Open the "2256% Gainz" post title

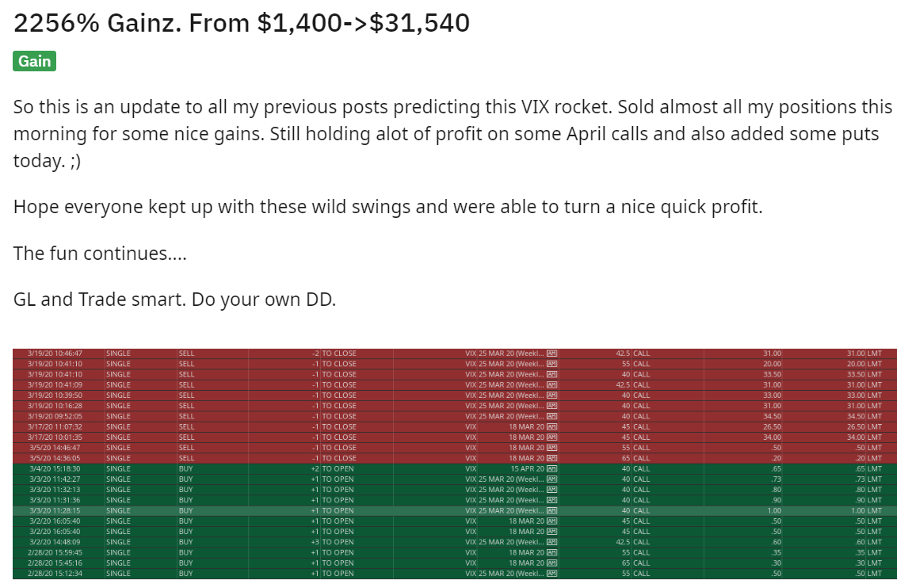click(242, 23)
